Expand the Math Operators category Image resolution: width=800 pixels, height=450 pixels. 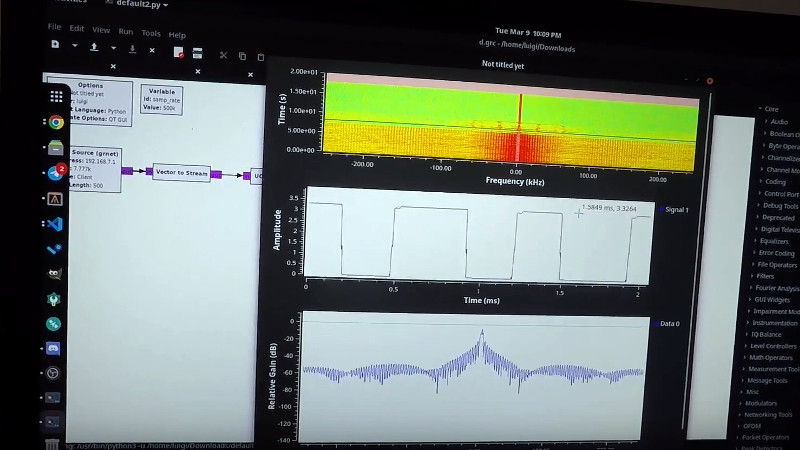click(x=769, y=357)
